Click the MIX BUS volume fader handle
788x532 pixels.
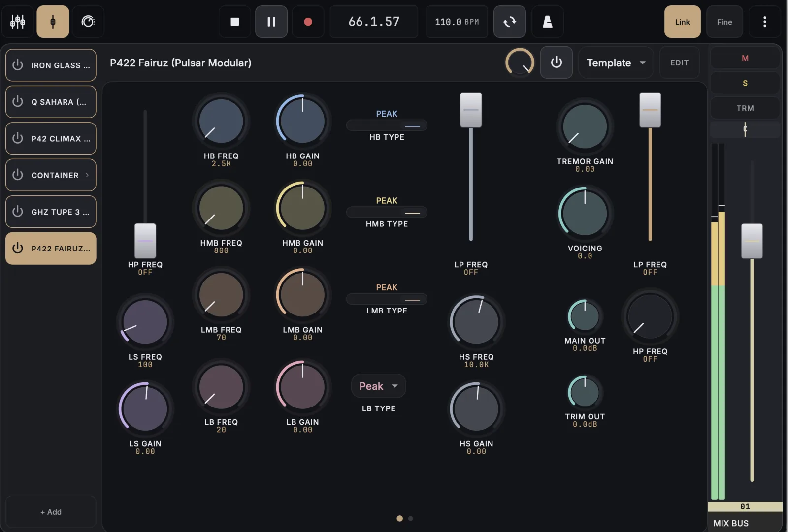pos(752,241)
